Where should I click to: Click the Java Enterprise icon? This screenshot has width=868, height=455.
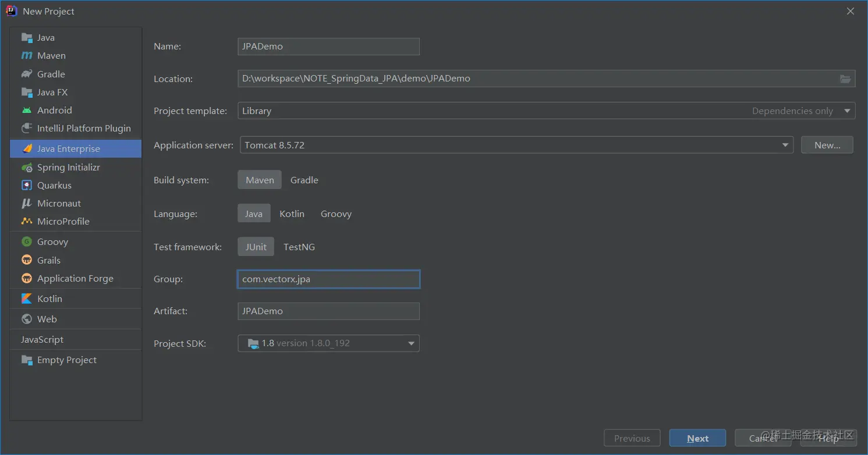click(x=27, y=148)
